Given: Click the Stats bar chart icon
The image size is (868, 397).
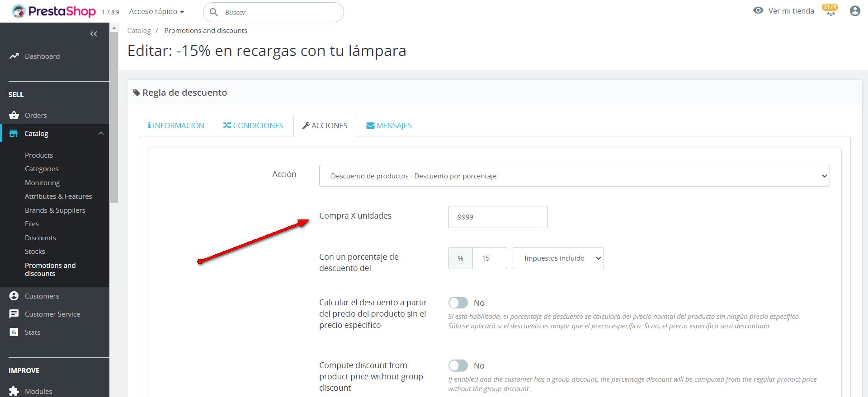Looking at the screenshot, I should 14,332.
